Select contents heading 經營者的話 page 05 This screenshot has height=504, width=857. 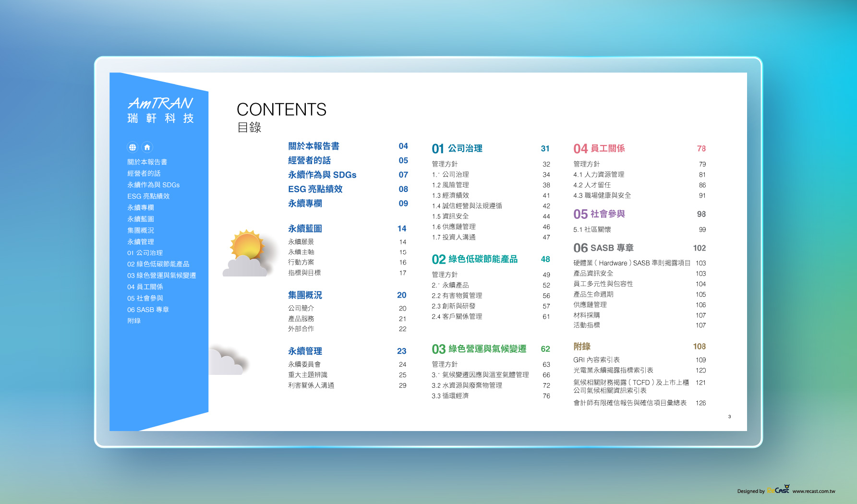[x=348, y=160]
